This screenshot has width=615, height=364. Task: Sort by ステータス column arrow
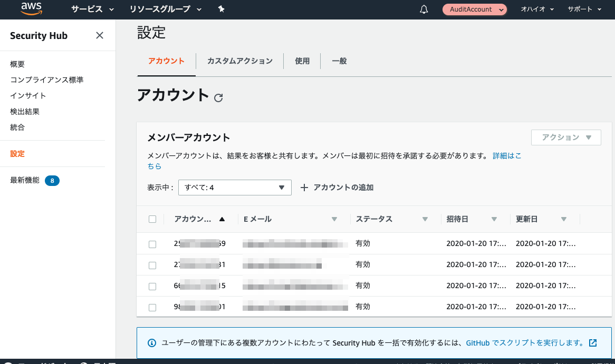tap(425, 220)
